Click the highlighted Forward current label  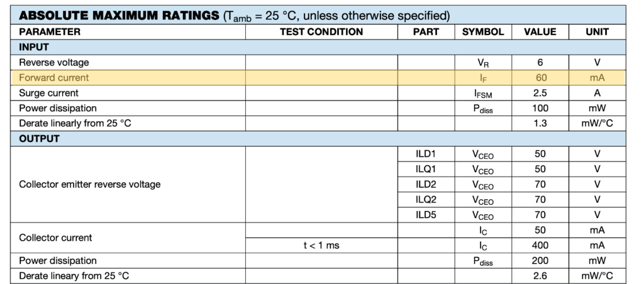(x=54, y=78)
